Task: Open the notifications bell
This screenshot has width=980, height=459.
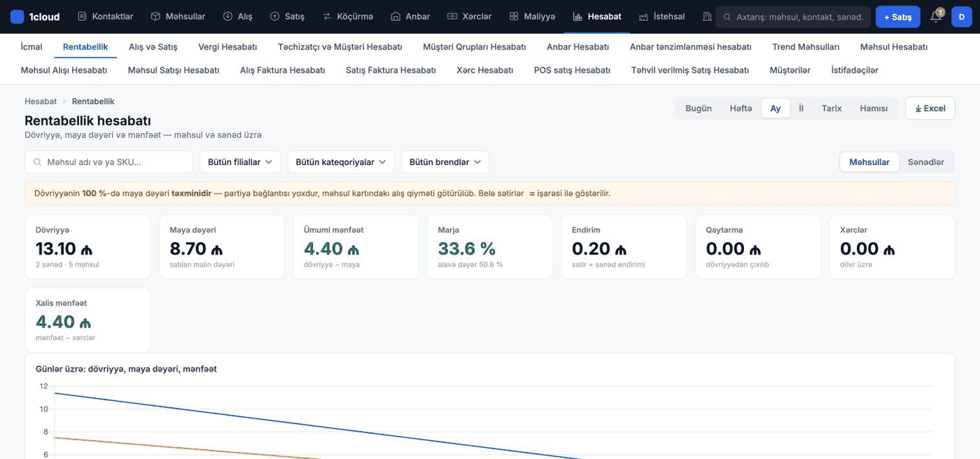Action: point(936,16)
